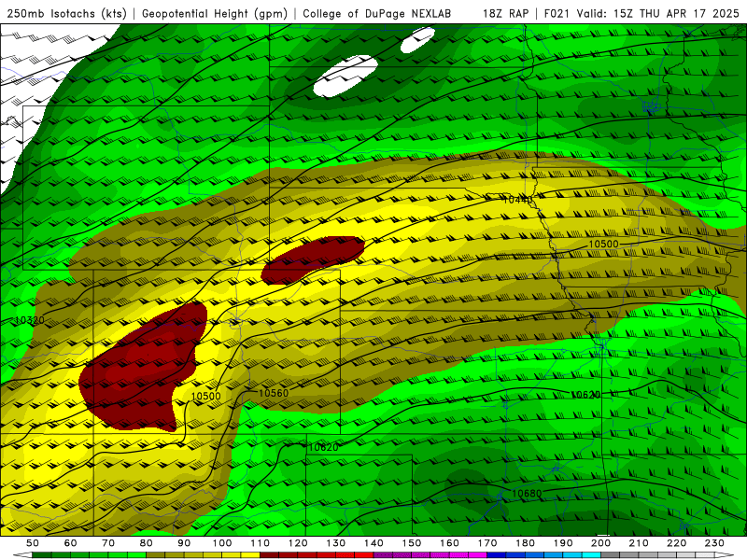
Task: Click the larger dark red jet streak maximum
Action: [141, 369]
